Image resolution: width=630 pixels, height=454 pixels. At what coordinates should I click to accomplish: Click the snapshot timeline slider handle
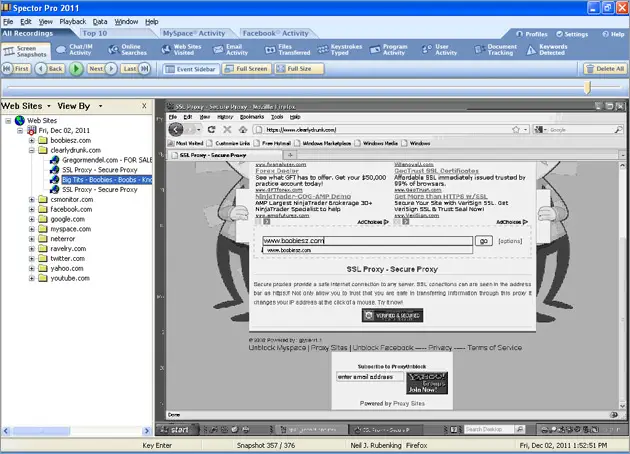pos(587,87)
